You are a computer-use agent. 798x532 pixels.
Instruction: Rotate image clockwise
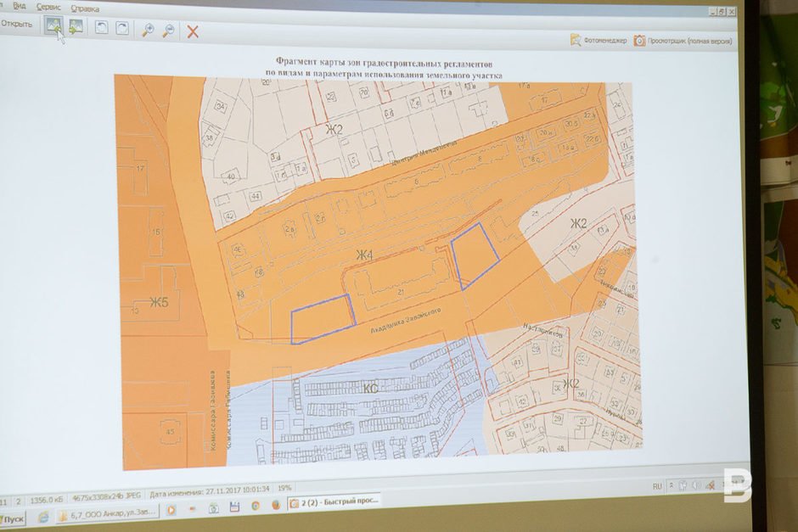(x=122, y=28)
